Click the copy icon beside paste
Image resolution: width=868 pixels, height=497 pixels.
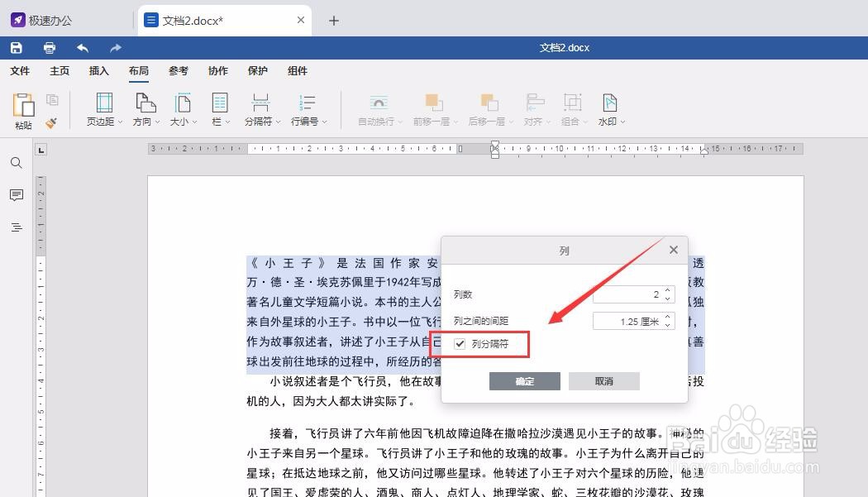52,100
